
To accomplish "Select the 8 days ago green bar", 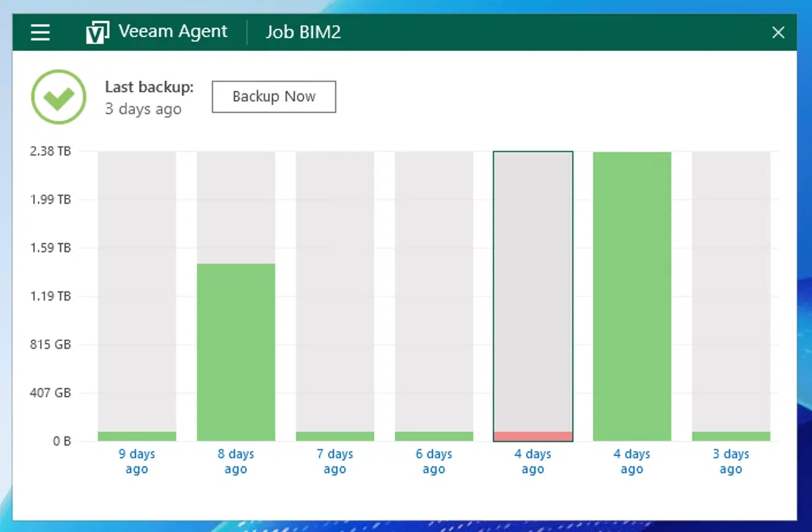I will 236,351.
